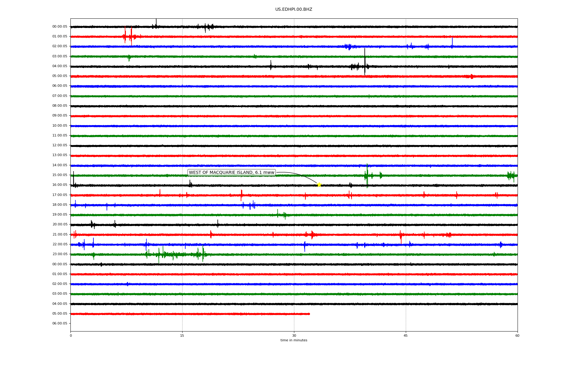Click the green wave burst on the 23:00:05 trace
The height and width of the screenshot is (368, 588).
pyautogui.click(x=176, y=254)
